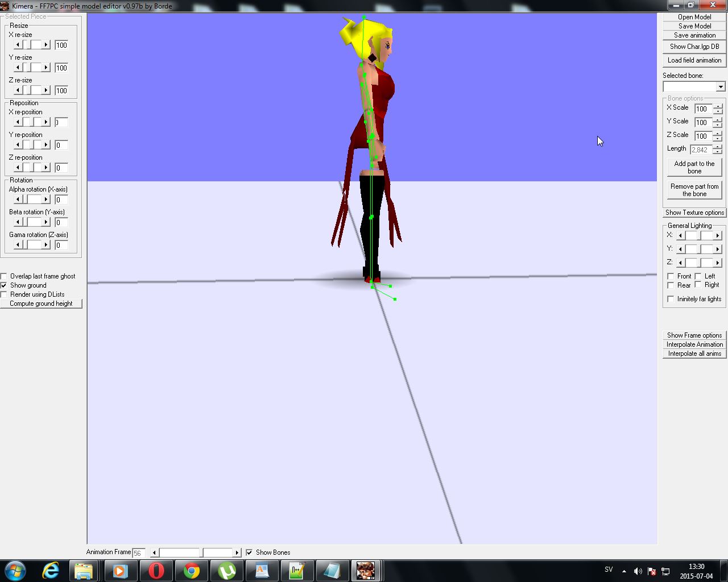Click the Save Model button
Screen dimensions: 728x582
tap(694, 26)
